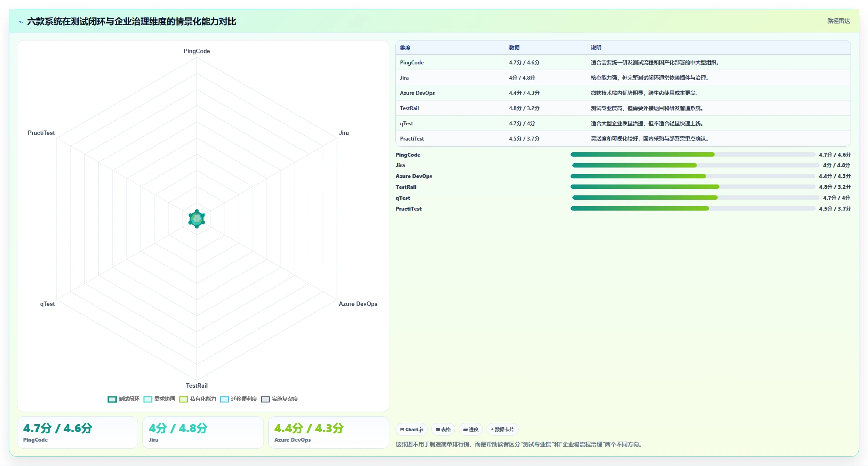Click the qTest progress bar
This screenshot has width=868, height=466.
[x=696, y=198]
